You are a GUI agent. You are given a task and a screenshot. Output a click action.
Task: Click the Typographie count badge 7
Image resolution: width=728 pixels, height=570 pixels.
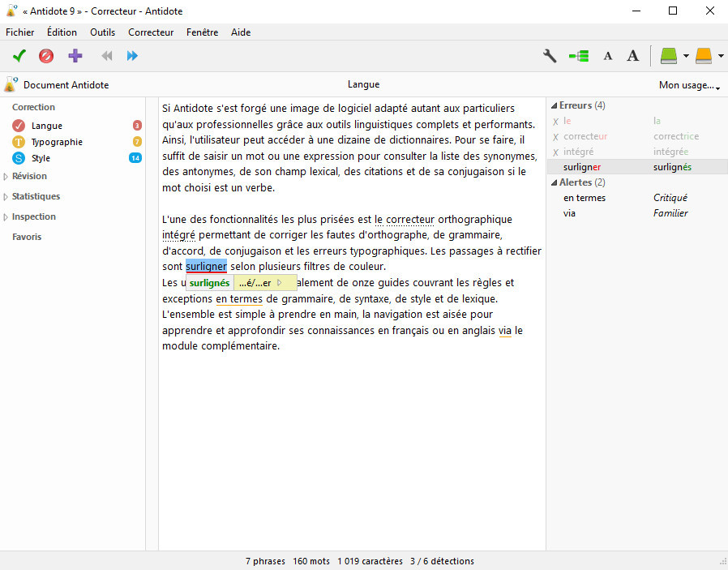click(x=137, y=142)
